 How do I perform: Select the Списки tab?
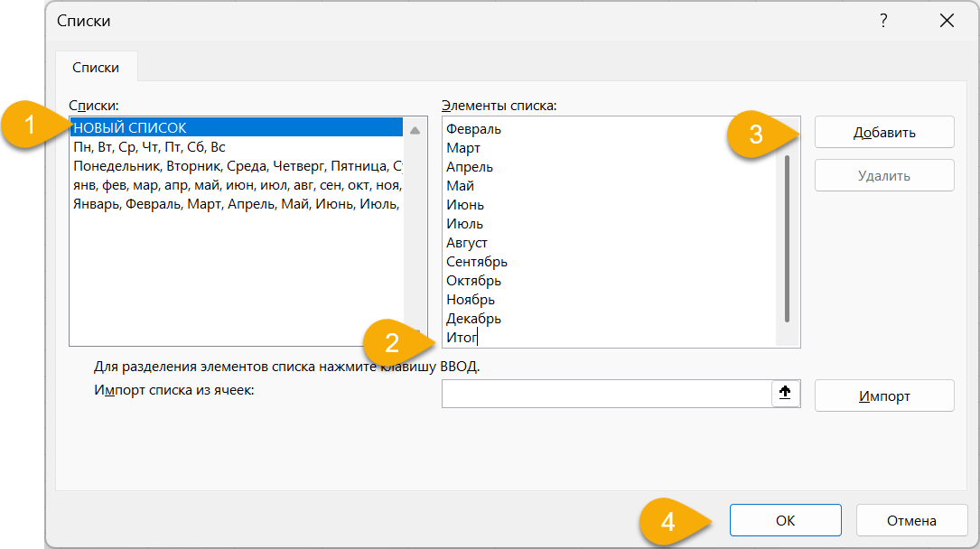pos(96,68)
